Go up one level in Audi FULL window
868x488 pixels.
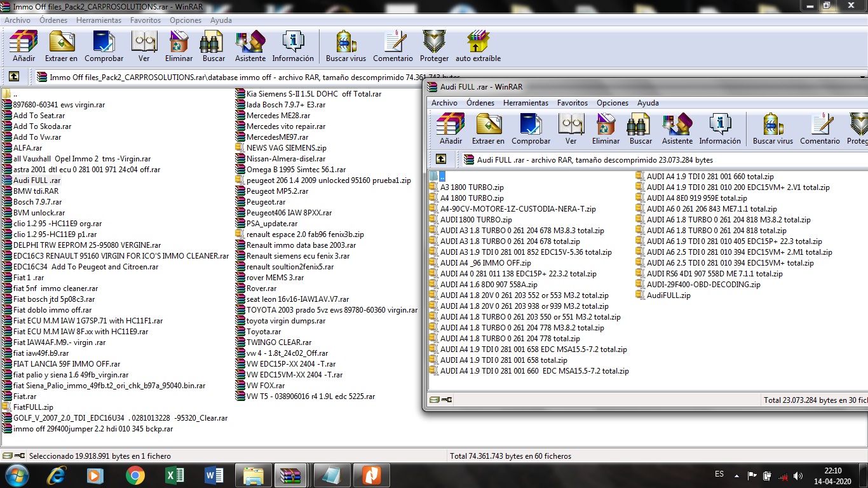[x=440, y=159]
